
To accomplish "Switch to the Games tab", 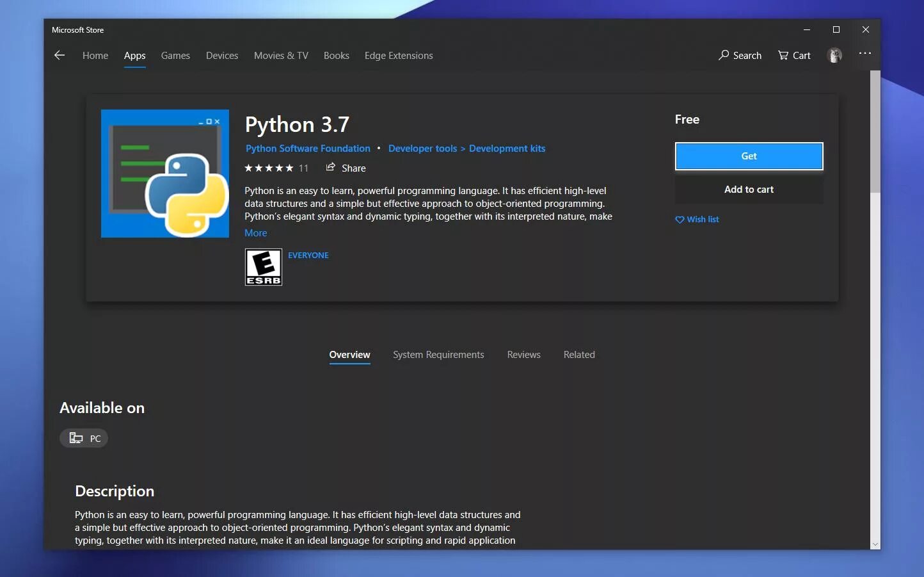I will [175, 56].
